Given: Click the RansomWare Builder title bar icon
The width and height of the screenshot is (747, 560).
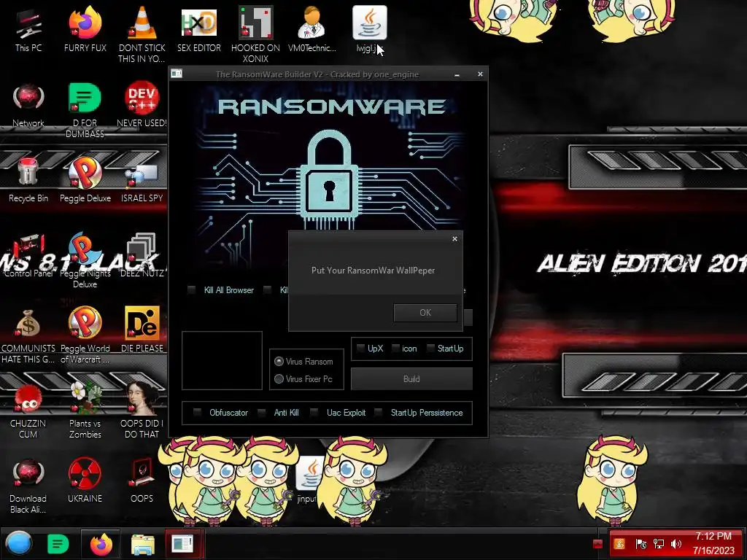Looking at the screenshot, I should (x=177, y=74).
